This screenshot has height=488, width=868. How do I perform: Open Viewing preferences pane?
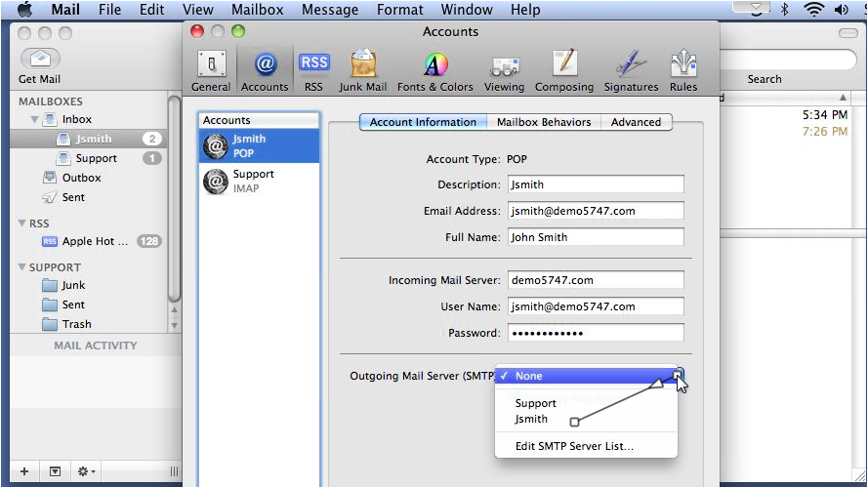(505, 71)
